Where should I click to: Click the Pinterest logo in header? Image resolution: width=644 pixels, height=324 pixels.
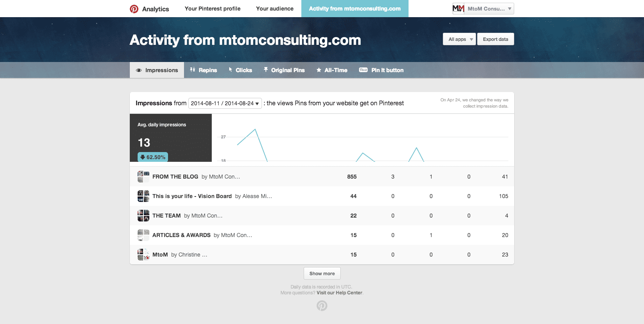pos(134,9)
